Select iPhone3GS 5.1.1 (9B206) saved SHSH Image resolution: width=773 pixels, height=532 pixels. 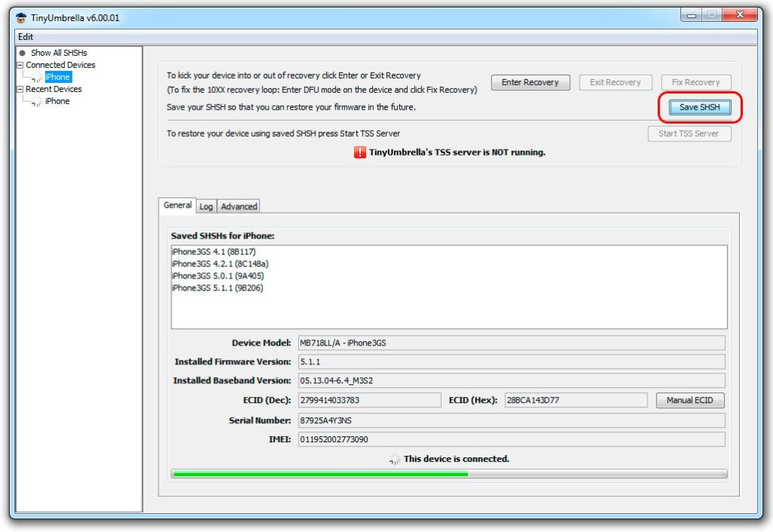(217, 288)
